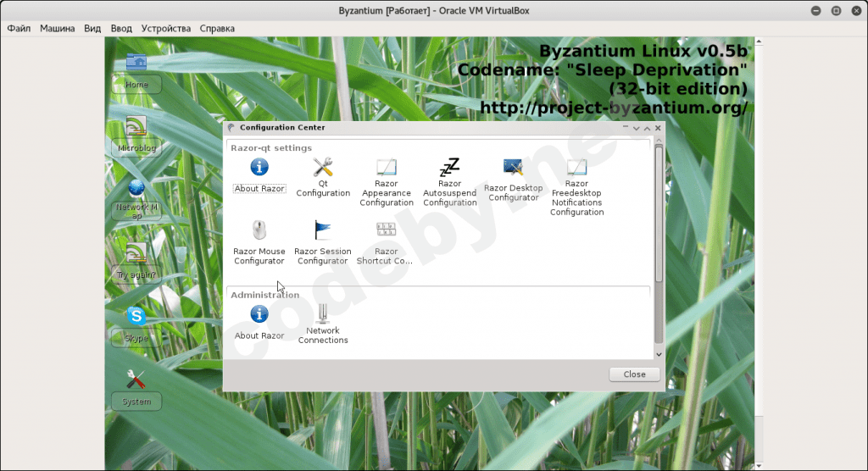Open the Ввод menu

pos(121,28)
